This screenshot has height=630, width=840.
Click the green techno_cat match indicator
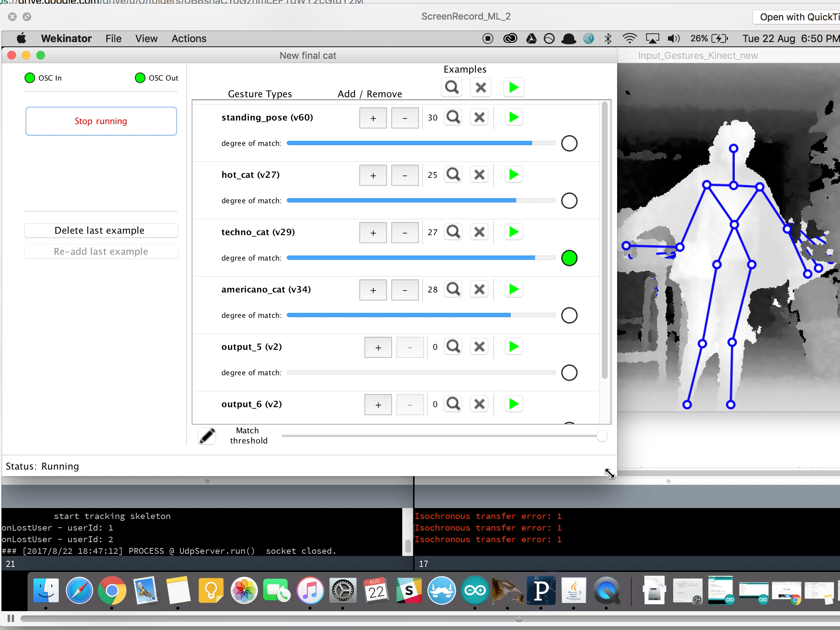[569, 258]
